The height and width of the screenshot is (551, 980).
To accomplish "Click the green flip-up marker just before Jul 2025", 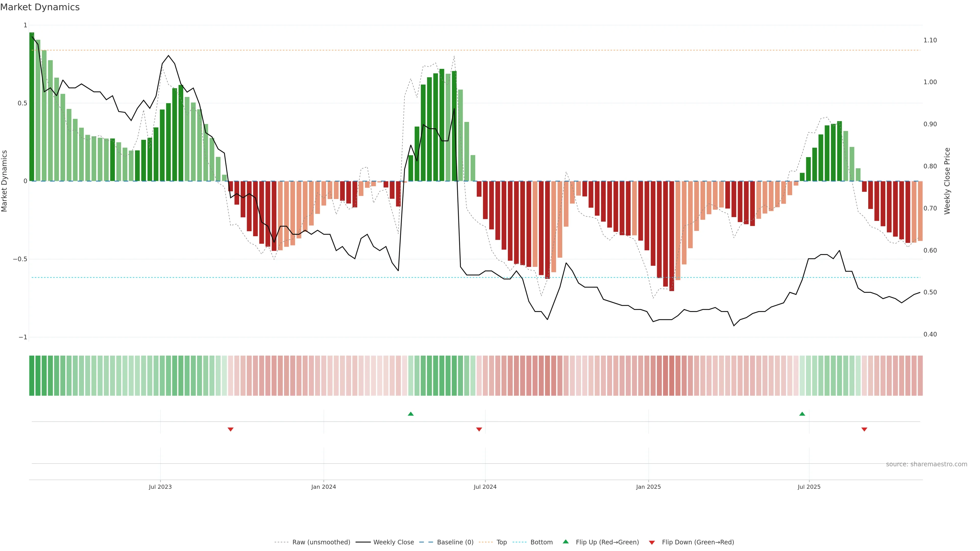I will pos(802,414).
